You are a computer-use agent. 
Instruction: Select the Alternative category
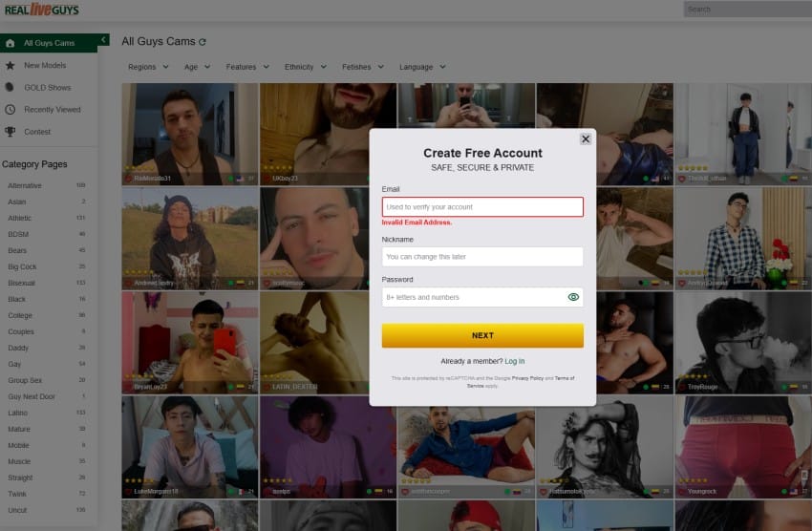coord(25,186)
